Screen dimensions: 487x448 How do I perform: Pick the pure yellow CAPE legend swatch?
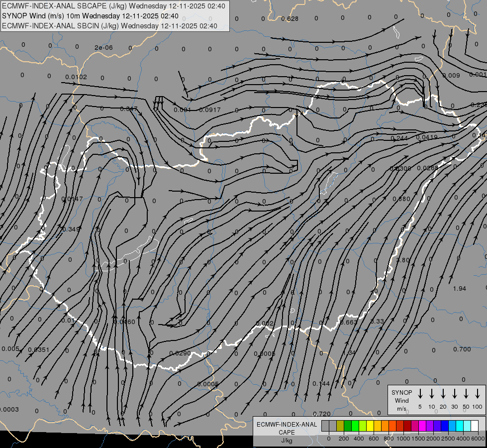(x=370, y=426)
